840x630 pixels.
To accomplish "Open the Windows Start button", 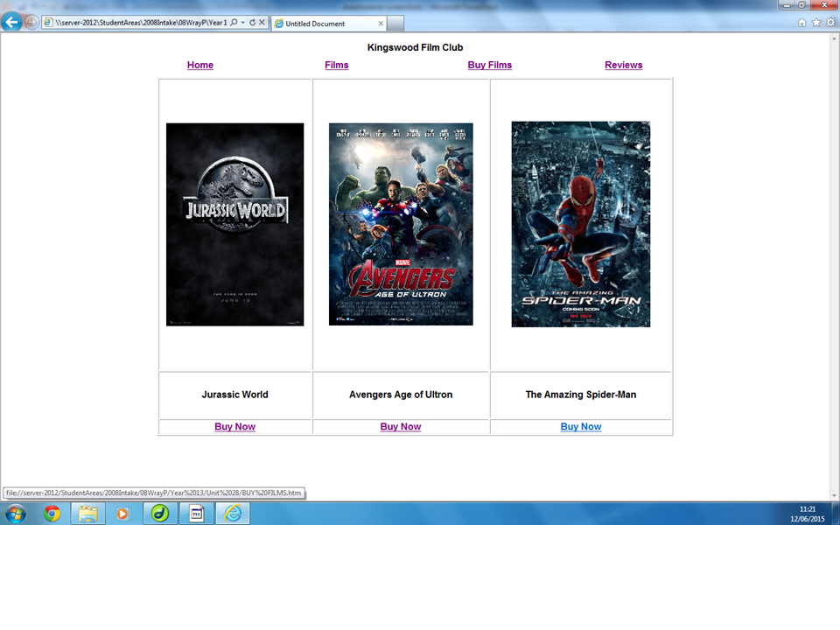I will [16, 514].
